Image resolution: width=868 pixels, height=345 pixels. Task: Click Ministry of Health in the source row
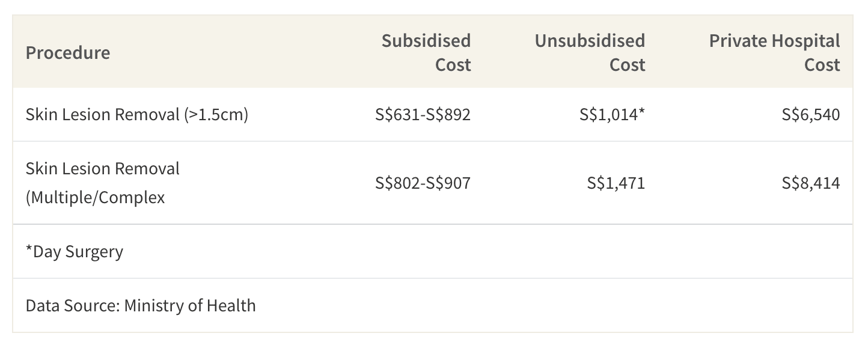(190, 305)
